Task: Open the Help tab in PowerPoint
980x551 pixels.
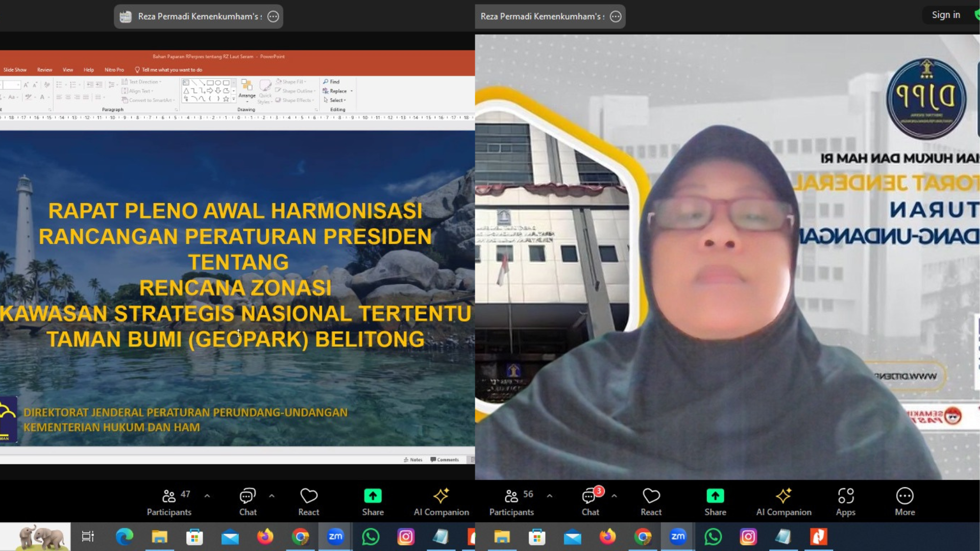Action: pos(89,70)
